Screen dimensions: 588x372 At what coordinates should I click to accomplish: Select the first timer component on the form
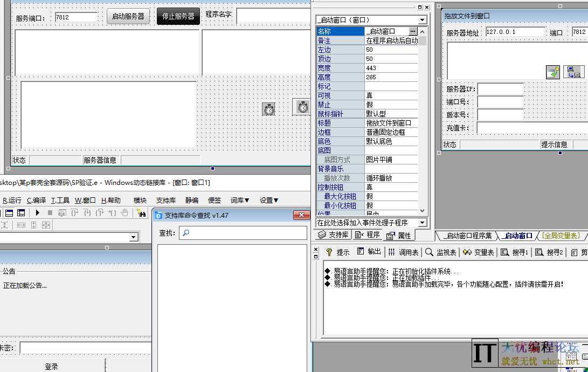269,109
